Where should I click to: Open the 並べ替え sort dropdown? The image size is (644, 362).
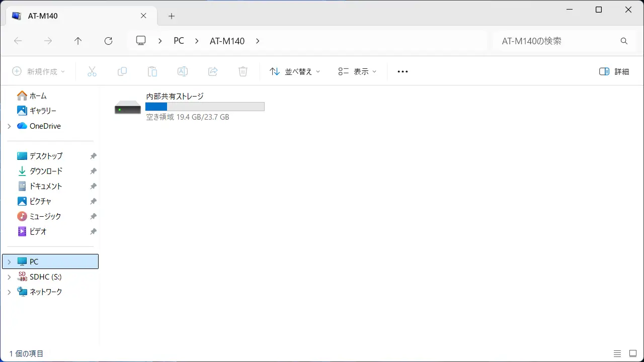point(295,71)
